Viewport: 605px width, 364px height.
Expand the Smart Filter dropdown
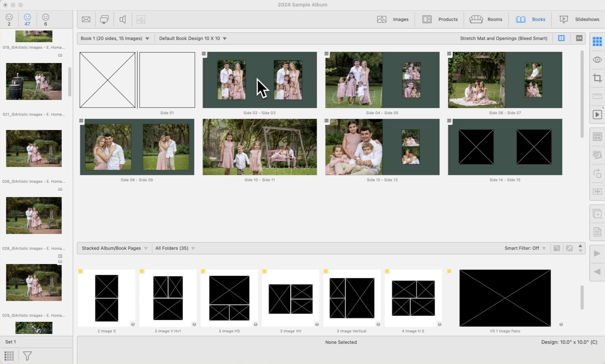[525, 248]
